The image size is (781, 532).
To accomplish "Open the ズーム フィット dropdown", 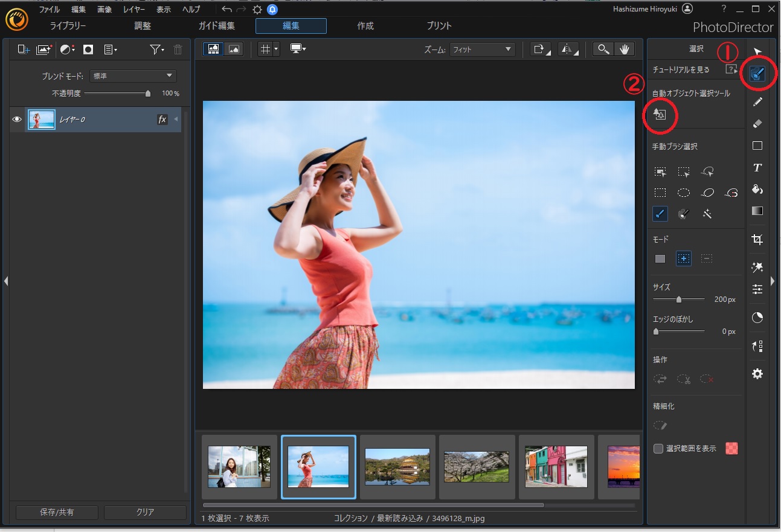I will coord(483,50).
